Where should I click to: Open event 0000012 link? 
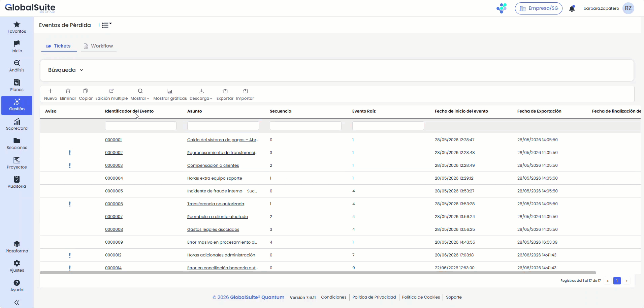point(113,255)
